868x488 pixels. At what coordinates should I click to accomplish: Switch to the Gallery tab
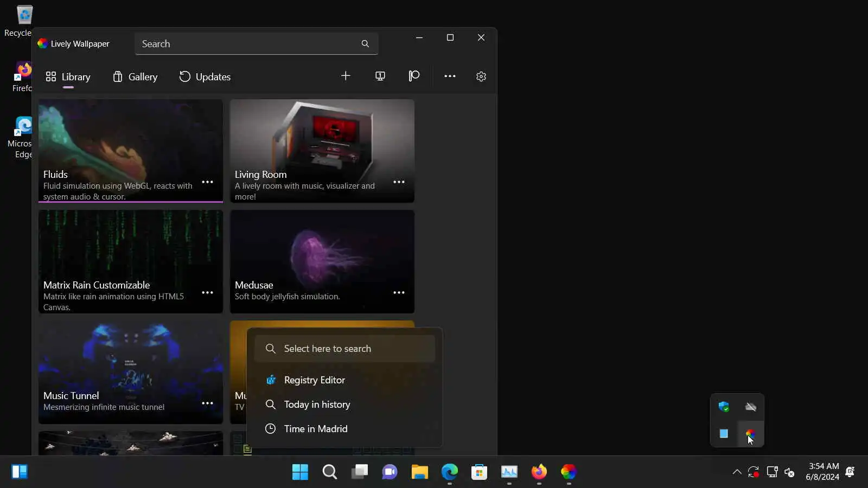(135, 77)
